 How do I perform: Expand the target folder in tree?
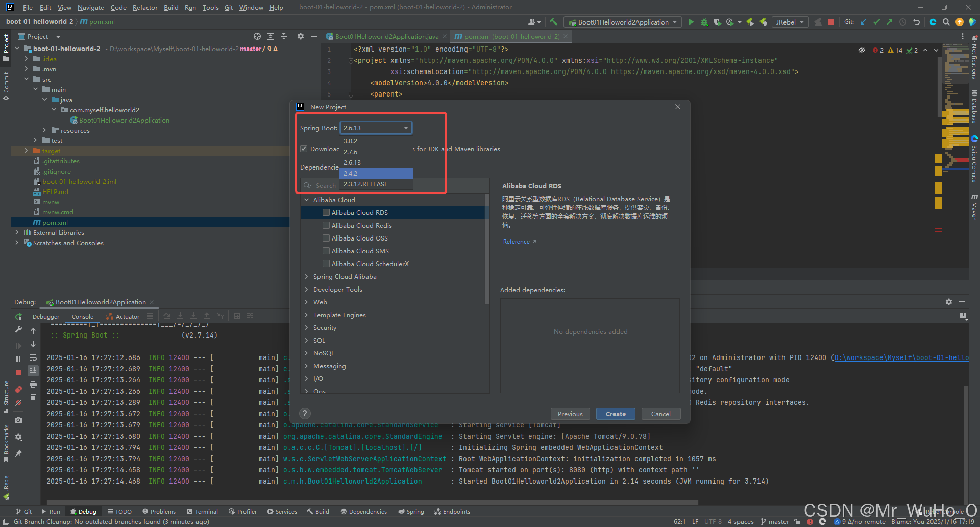(26, 151)
